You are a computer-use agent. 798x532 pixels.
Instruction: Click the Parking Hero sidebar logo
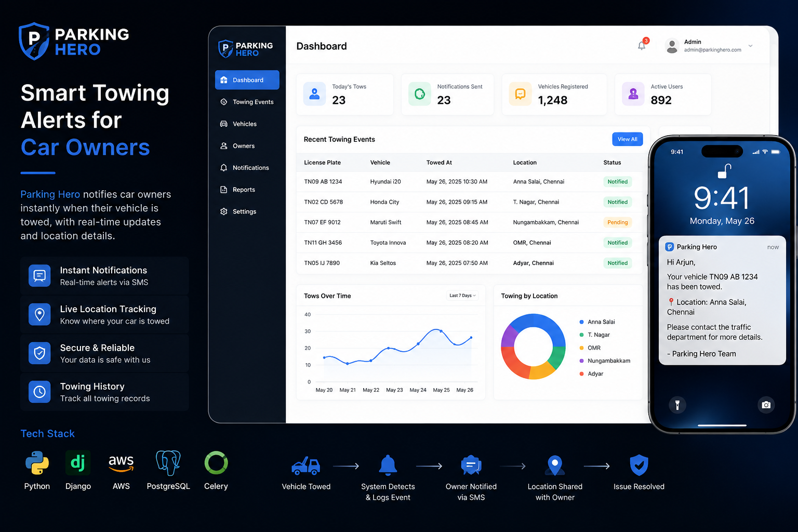click(x=245, y=49)
